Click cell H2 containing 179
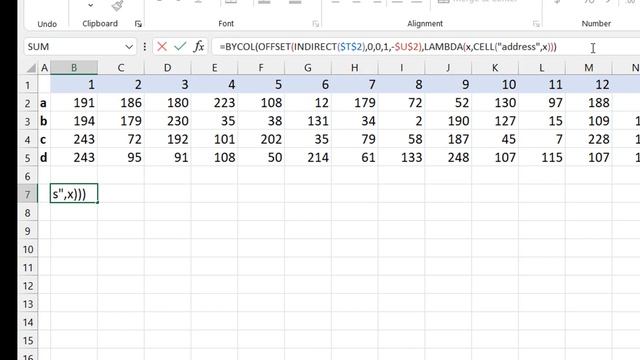The image size is (640, 360). click(355, 103)
